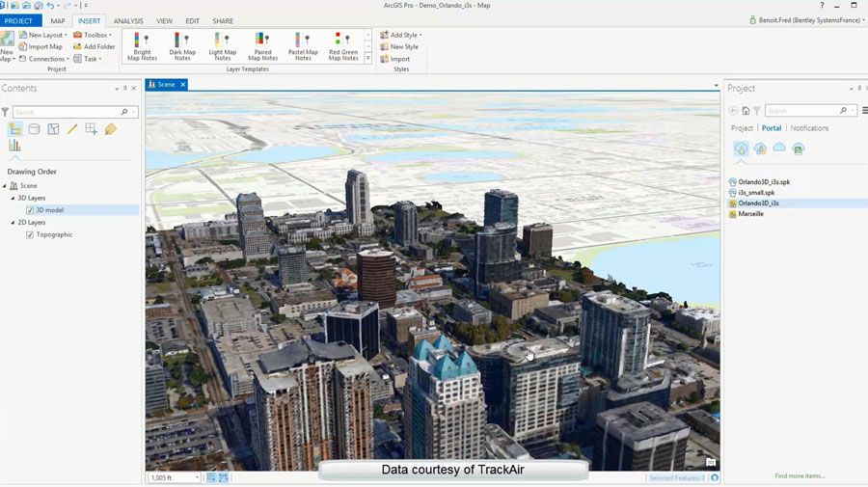Click the undo icon in the title bar

point(50,6)
